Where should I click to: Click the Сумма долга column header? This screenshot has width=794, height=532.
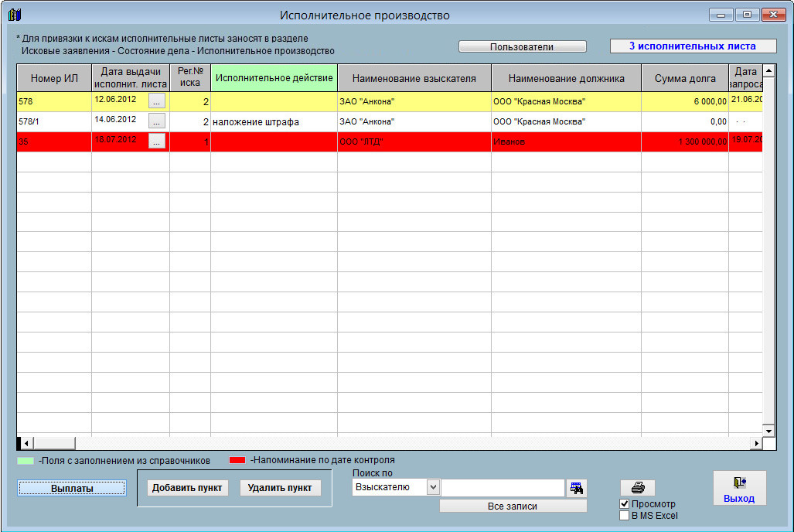tap(684, 78)
